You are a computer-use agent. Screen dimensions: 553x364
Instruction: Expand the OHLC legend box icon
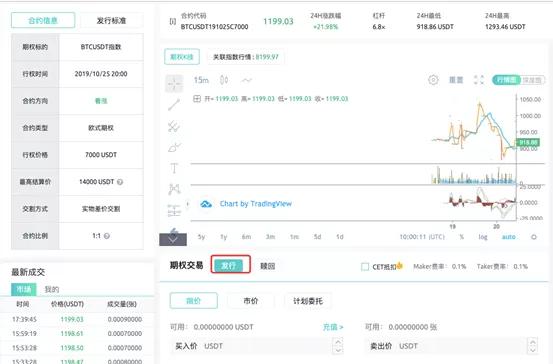(197, 99)
